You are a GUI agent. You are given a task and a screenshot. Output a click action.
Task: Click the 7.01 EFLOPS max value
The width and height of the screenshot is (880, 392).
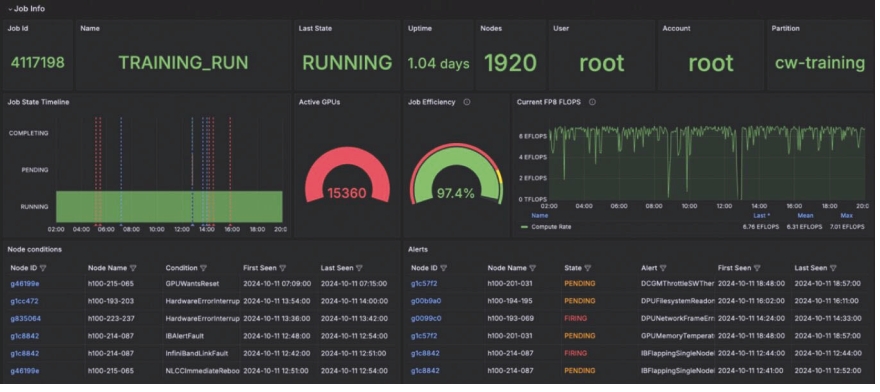click(x=847, y=227)
